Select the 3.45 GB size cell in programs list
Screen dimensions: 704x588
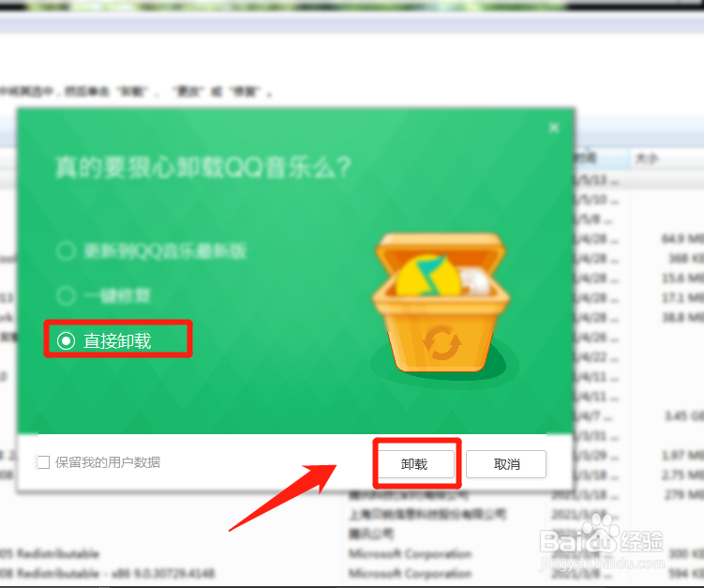click(x=684, y=416)
